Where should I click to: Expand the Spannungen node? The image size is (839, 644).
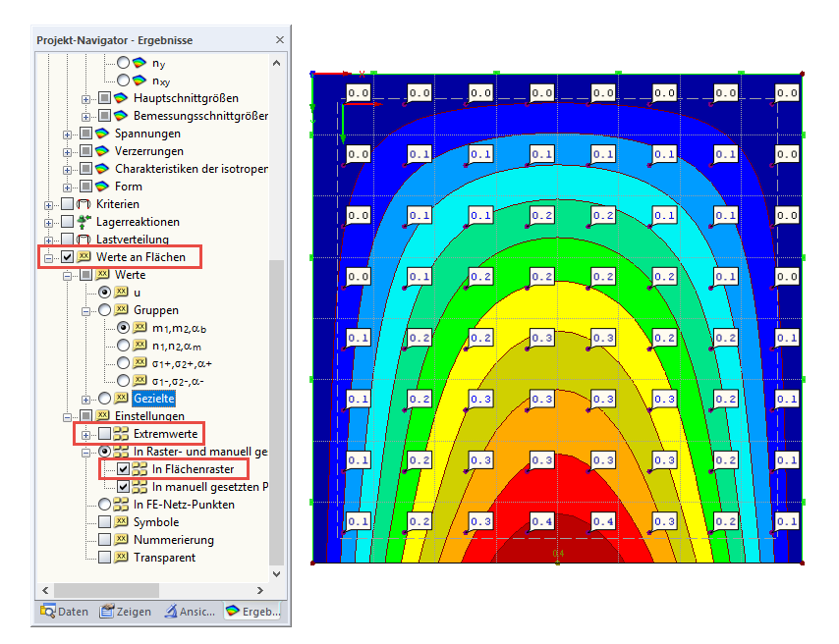pos(67,134)
